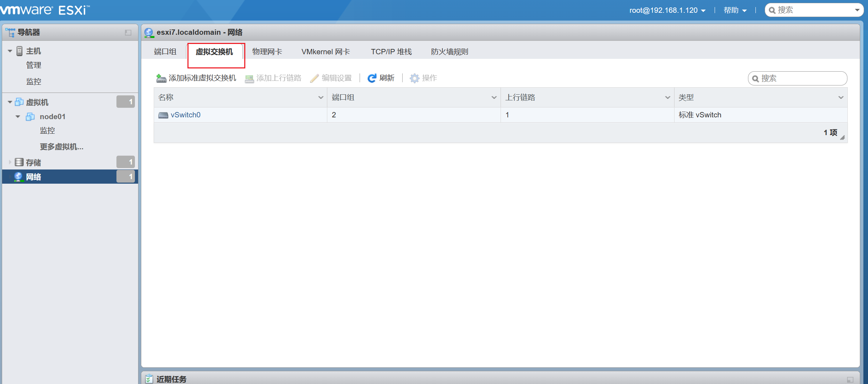Click the 网络 count badge
Viewport: 868px width, 384px height.
pyautogui.click(x=126, y=176)
